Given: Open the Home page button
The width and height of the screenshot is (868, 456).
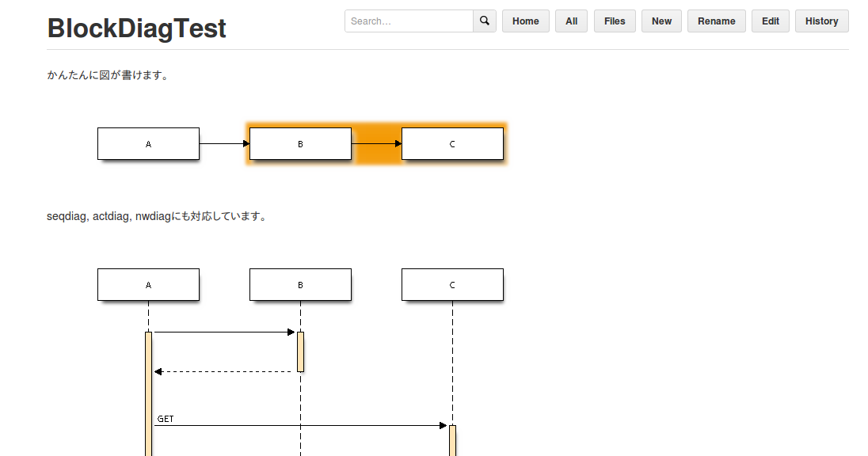Looking at the screenshot, I should tap(525, 21).
